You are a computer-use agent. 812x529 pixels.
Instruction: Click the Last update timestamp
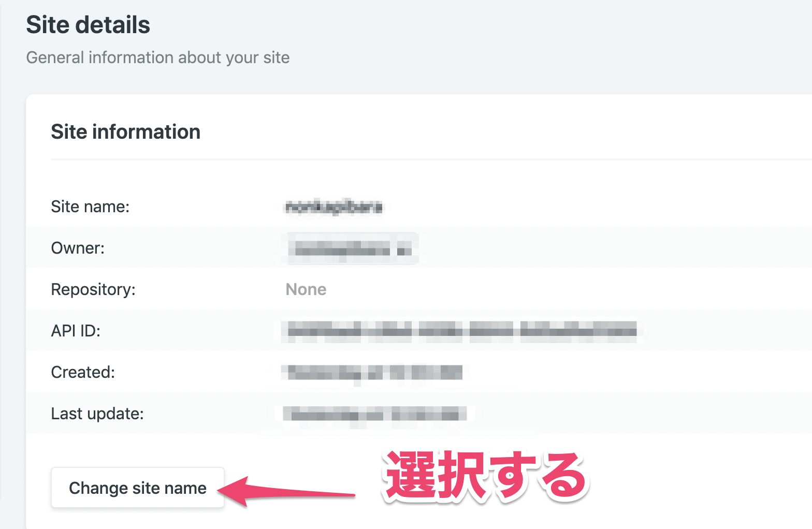click(376, 414)
